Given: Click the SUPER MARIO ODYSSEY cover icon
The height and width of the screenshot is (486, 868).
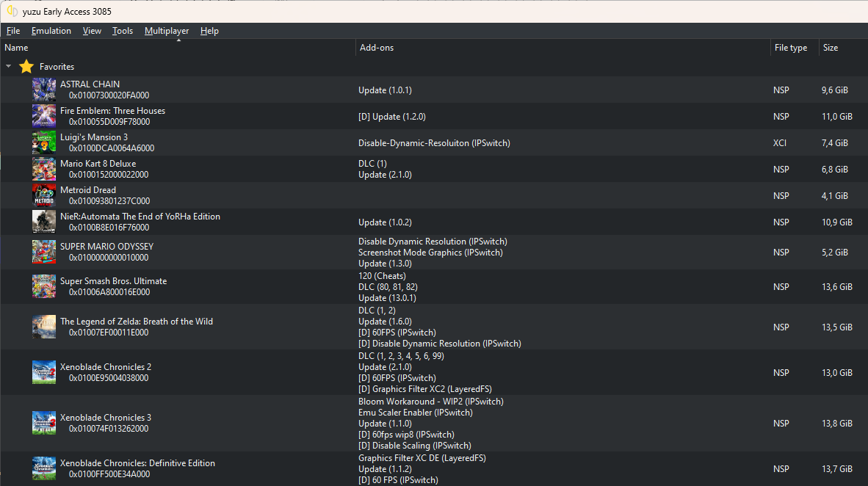Looking at the screenshot, I should point(44,252).
